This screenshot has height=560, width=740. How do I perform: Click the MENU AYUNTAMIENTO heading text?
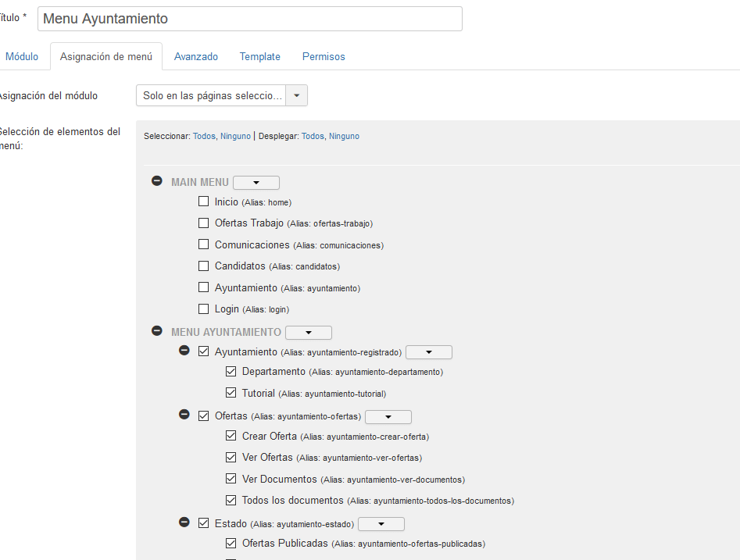coord(226,332)
